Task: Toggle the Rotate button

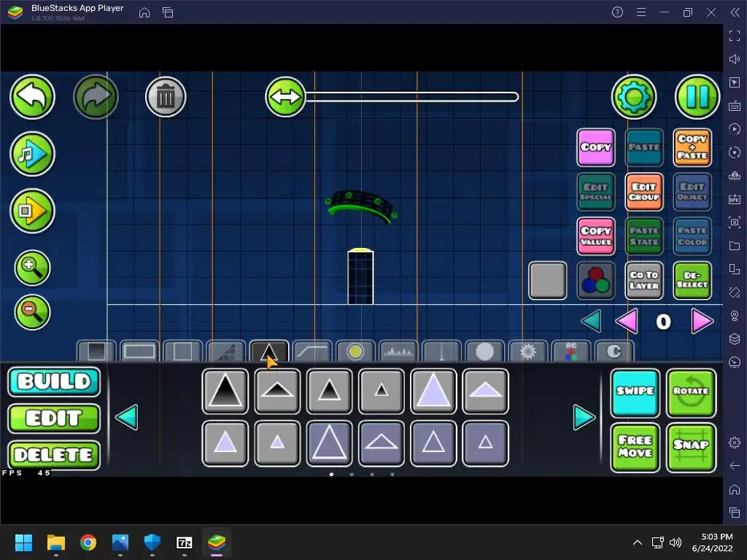Action: click(692, 393)
